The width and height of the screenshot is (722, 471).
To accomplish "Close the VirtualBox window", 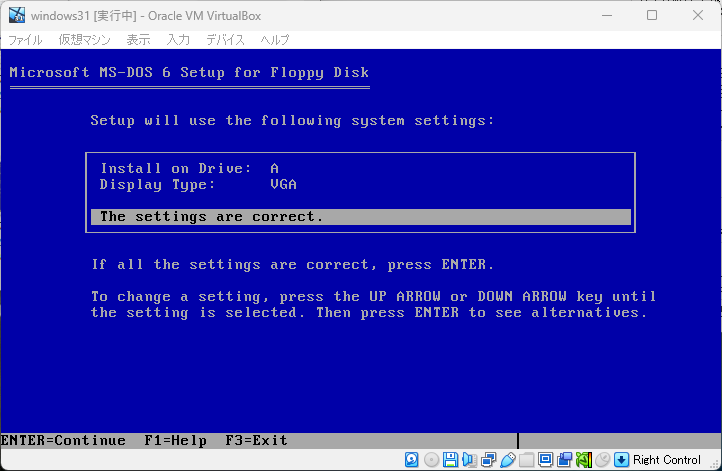I will (698, 15).
